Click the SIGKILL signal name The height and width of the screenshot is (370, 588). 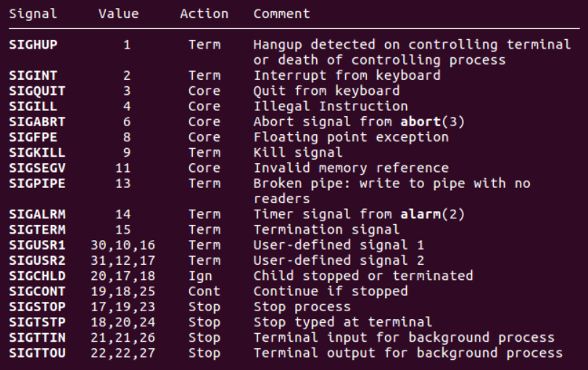point(37,153)
